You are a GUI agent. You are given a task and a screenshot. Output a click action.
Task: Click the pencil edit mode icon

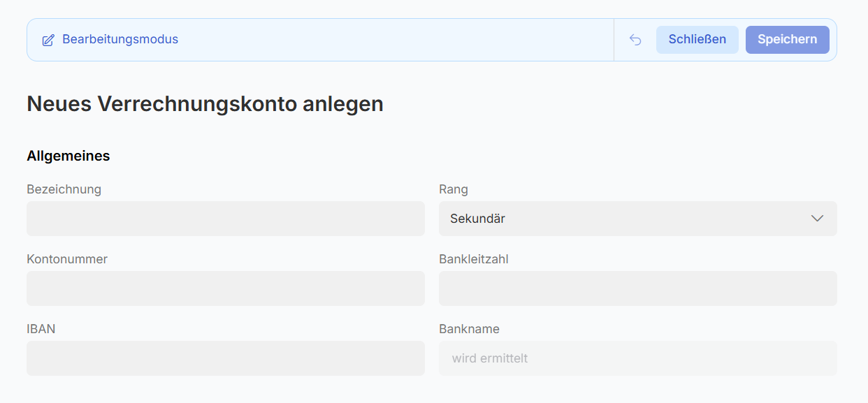click(x=48, y=40)
